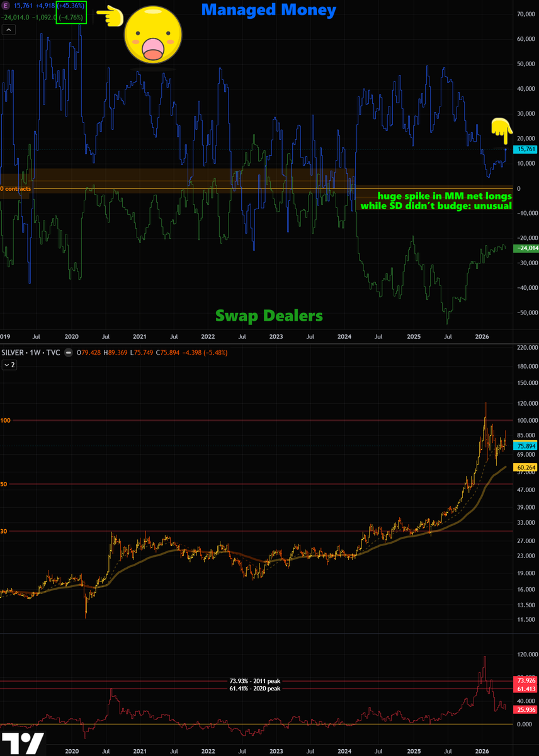
Task: Select the 'Swap Dealers' text annotation
Action: coord(269,315)
